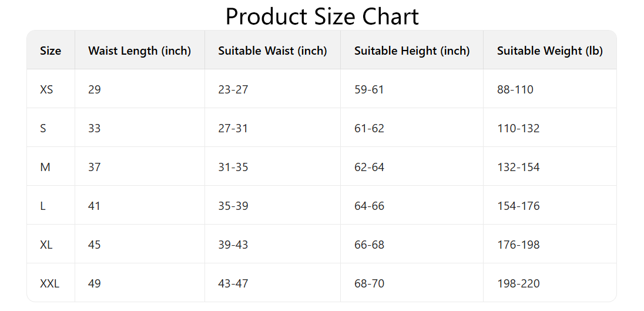644x311 pixels.
Task: Click suitable weight range 88-110
Action: (x=515, y=90)
